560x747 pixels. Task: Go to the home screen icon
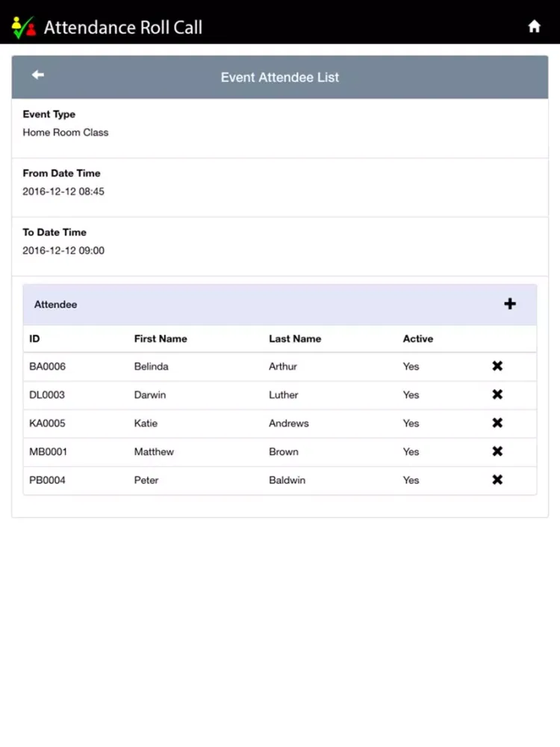[534, 27]
